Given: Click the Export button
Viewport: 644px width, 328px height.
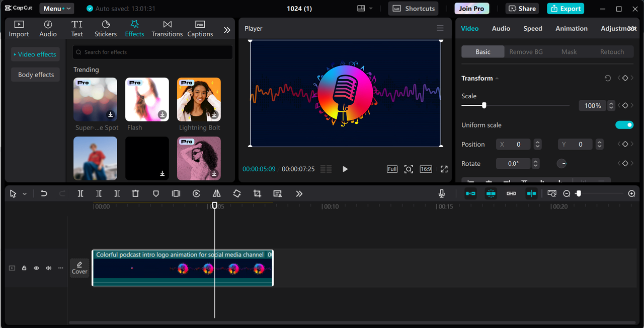Looking at the screenshot, I should (x=565, y=9).
